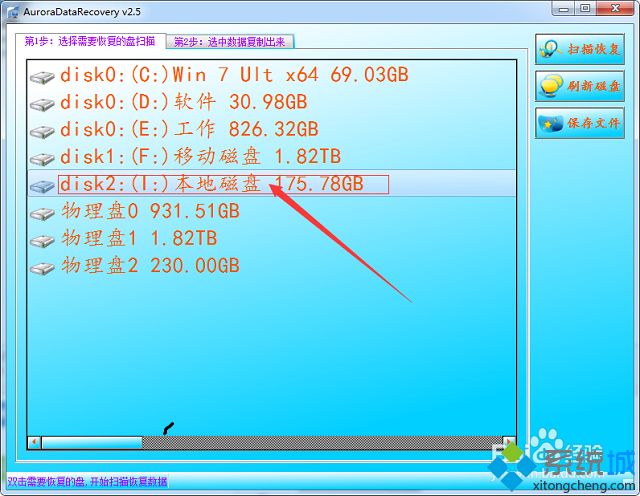Image resolution: width=640 pixels, height=496 pixels.
Task: Click drive icon beside 物理盘2 230.00GB
Action: click(42, 268)
